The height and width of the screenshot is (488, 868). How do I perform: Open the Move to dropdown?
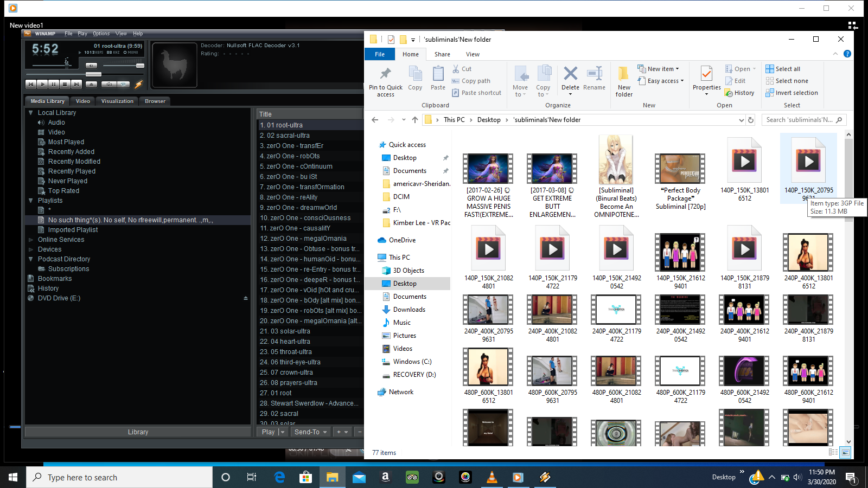tap(520, 80)
